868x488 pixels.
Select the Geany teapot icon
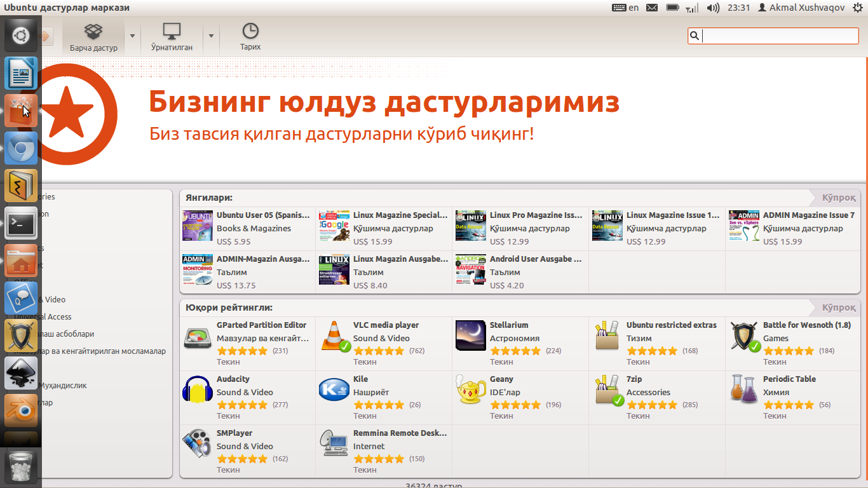(x=471, y=390)
